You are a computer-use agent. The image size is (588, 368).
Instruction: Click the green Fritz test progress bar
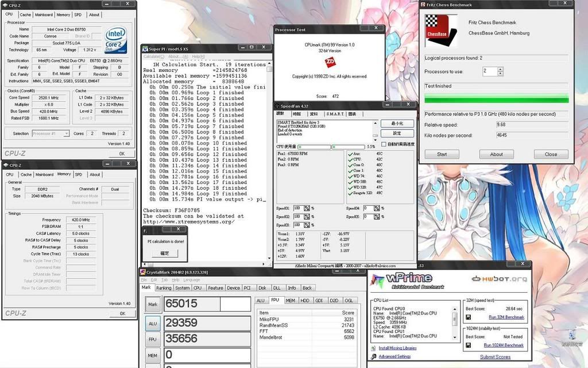[496, 99]
